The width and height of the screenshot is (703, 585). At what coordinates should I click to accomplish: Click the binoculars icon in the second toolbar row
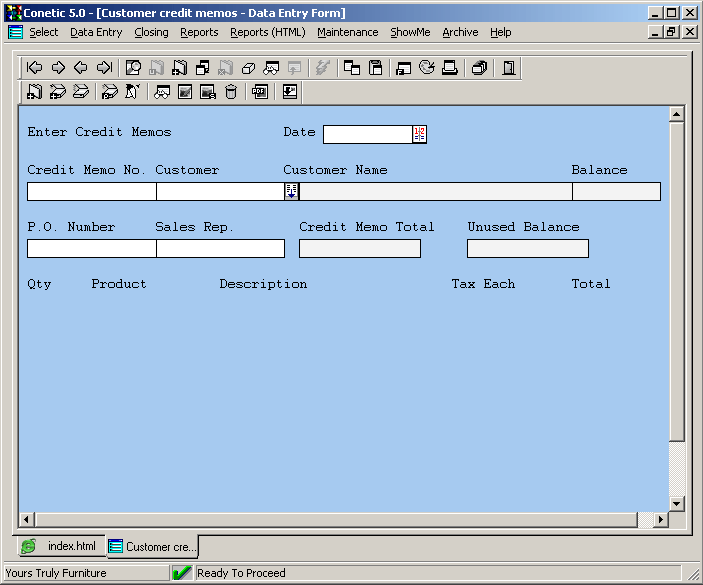pyautogui.click(x=162, y=92)
